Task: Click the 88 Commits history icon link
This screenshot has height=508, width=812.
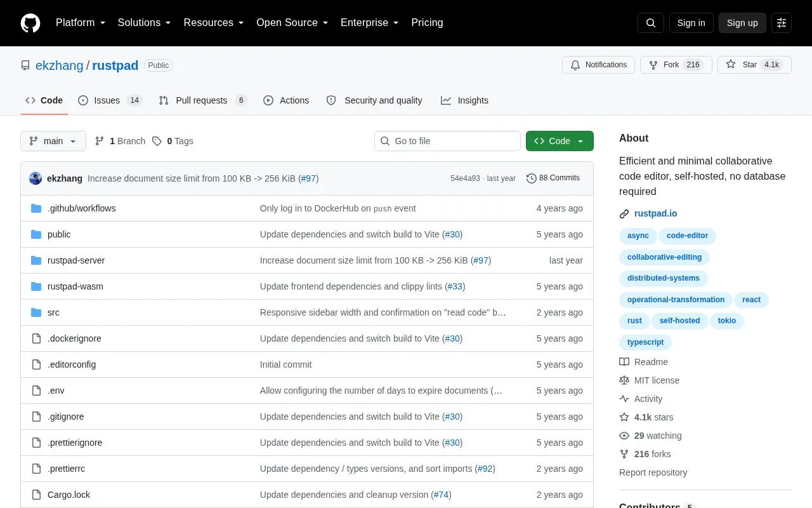Action: tap(553, 178)
